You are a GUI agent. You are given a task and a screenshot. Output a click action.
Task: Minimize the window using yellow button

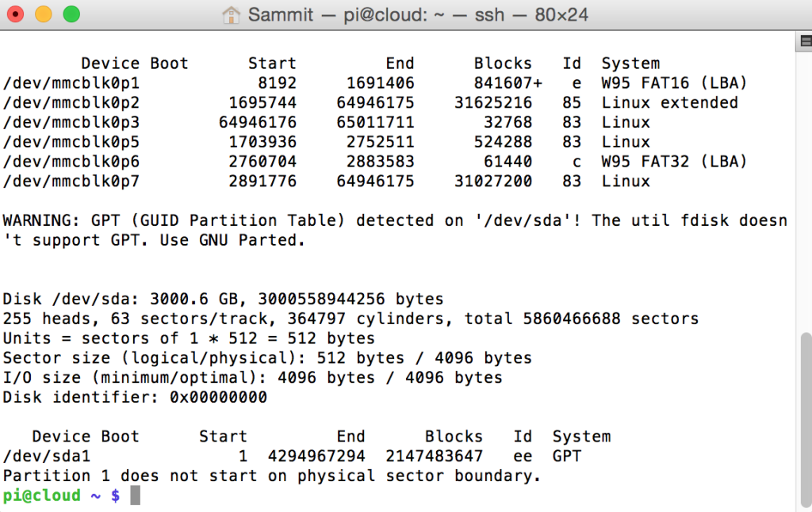pyautogui.click(x=44, y=14)
